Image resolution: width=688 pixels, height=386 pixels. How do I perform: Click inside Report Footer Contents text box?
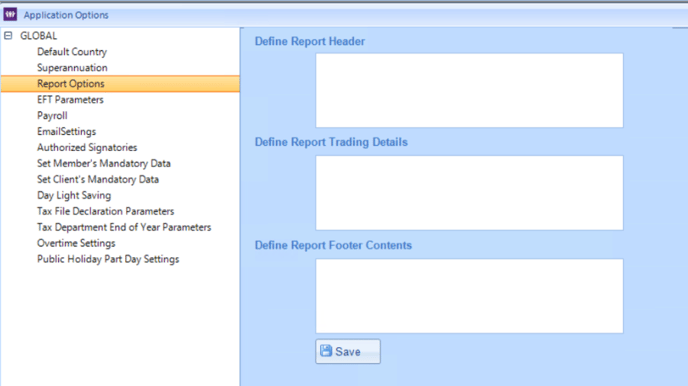point(469,296)
